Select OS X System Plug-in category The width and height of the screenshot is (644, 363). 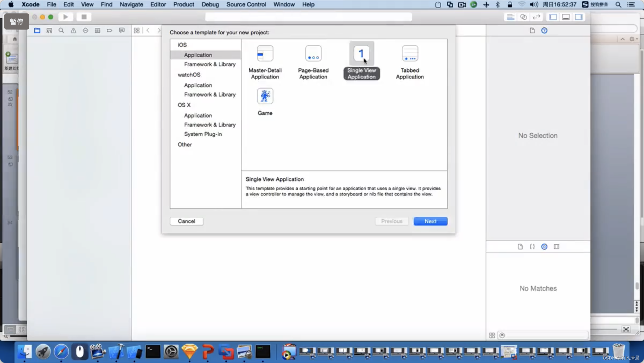(203, 134)
